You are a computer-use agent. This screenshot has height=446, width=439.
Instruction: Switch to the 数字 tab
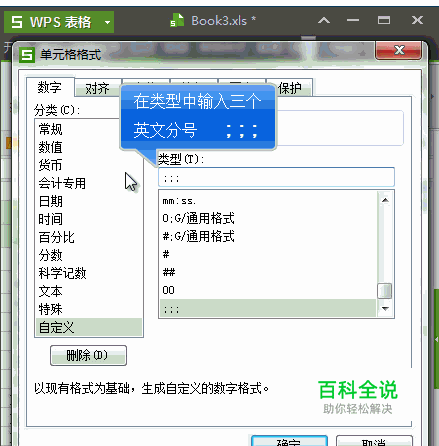tap(50, 87)
